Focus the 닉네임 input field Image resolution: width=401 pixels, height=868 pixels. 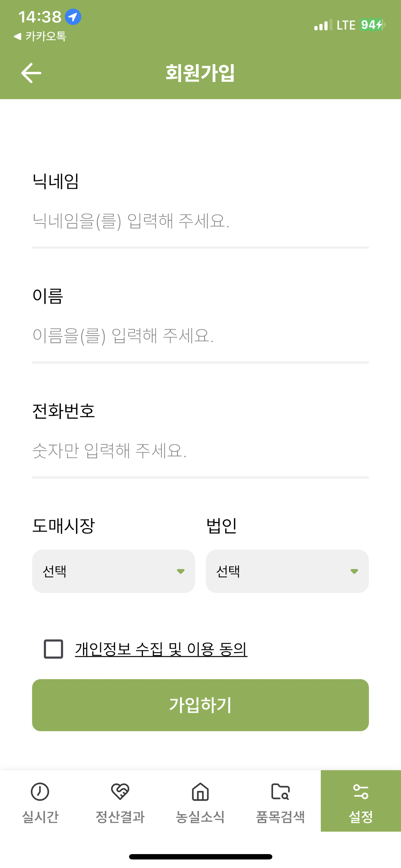[200, 221]
